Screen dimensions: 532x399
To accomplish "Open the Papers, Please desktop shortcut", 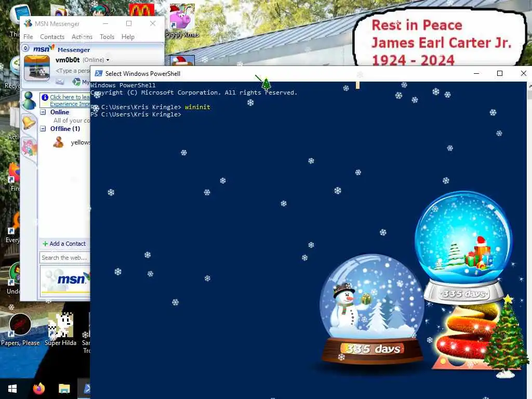I will pos(20,330).
